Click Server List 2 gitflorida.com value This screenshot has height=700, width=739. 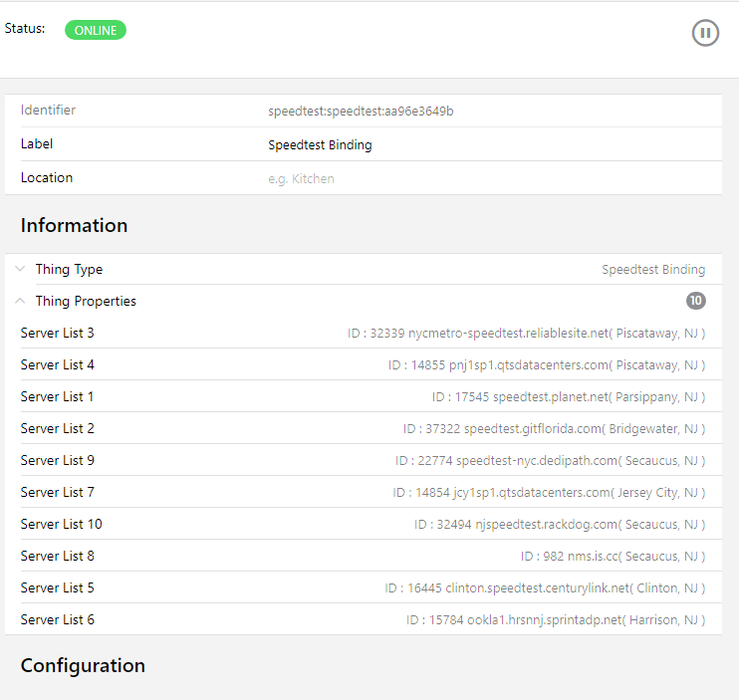554,428
